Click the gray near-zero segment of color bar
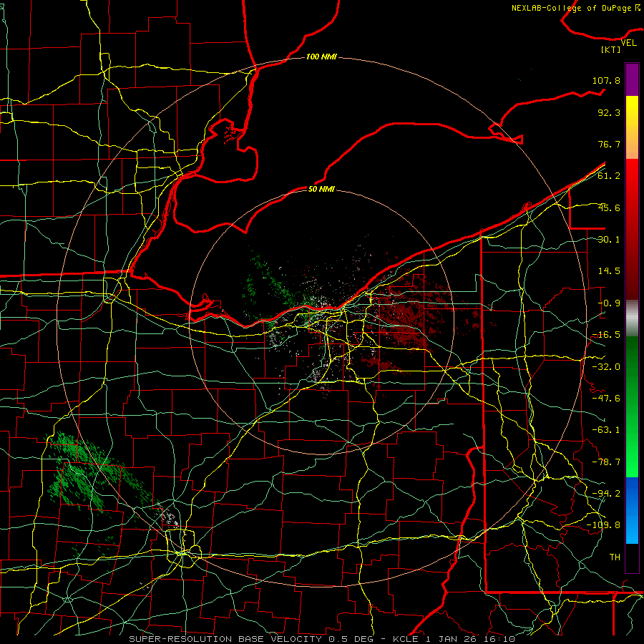The image size is (644, 644). point(632,318)
